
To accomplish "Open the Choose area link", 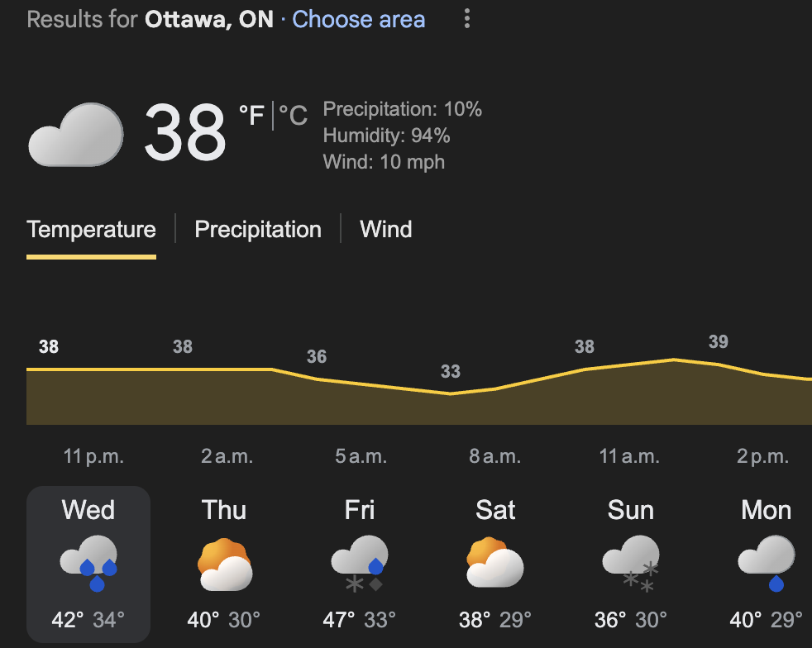I will (x=358, y=19).
